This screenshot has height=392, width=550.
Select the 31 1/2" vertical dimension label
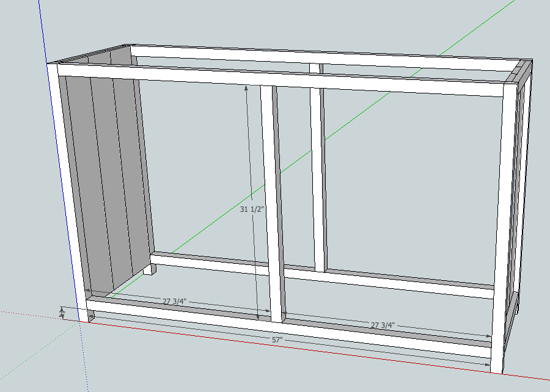pyautogui.click(x=252, y=209)
